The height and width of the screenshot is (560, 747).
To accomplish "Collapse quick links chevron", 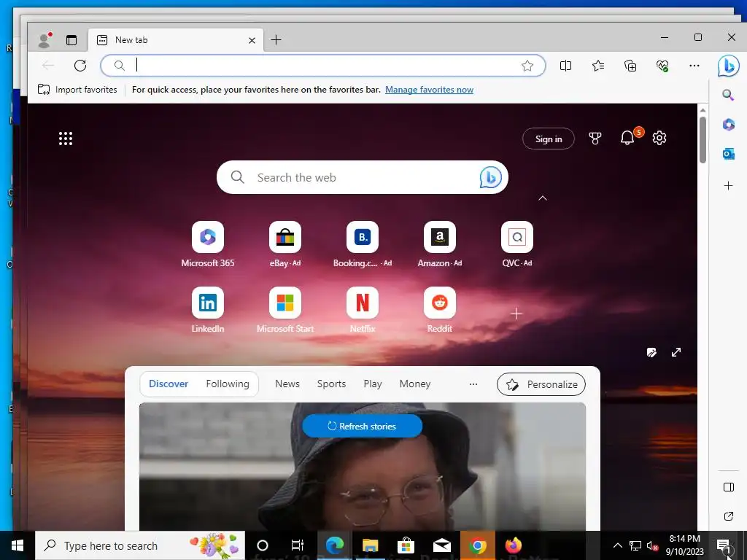I will (x=543, y=198).
